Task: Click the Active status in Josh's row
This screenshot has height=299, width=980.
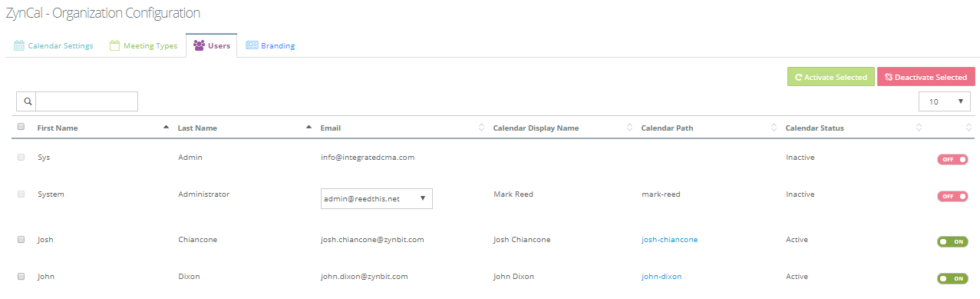Action: pyautogui.click(x=797, y=240)
